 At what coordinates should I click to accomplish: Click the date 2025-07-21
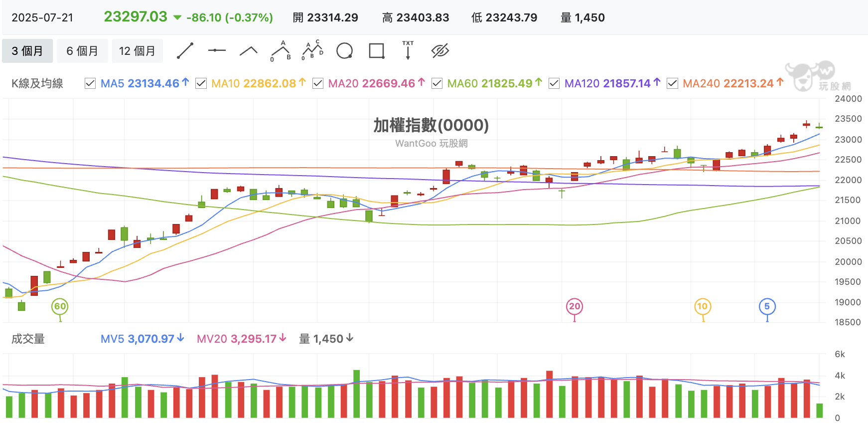point(42,18)
